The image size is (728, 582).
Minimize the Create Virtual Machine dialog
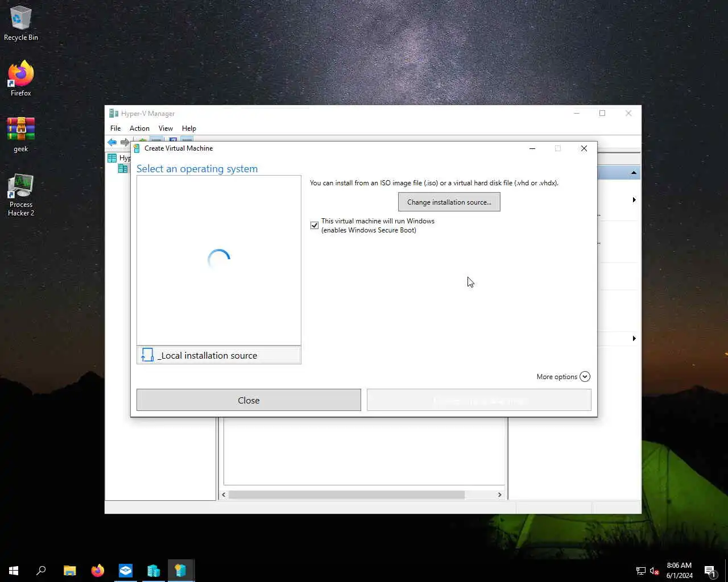coord(532,148)
